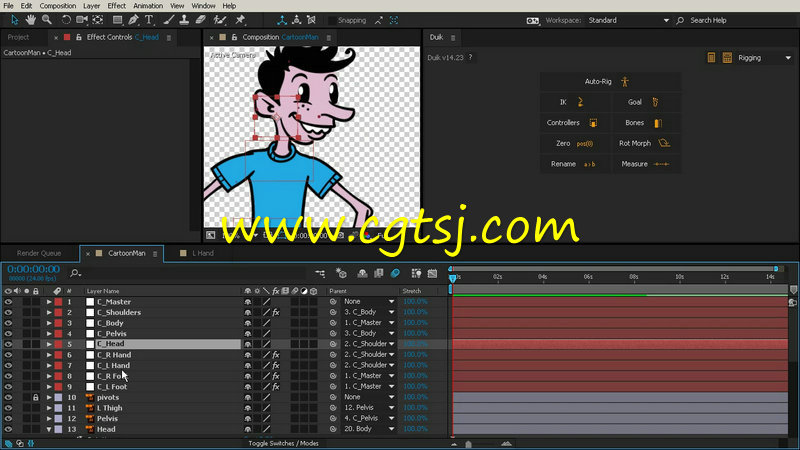Hide the C_Body layer
Screen dimensions: 800x450
(8, 323)
